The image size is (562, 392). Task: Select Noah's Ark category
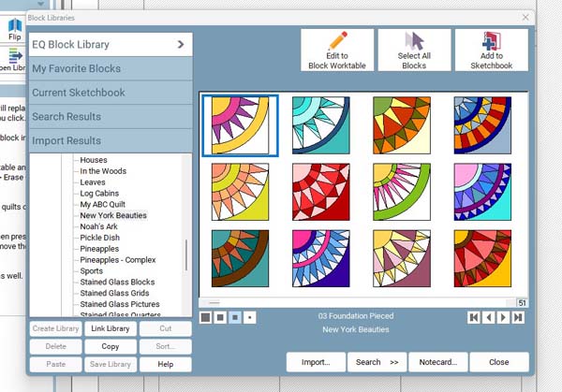[x=98, y=226]
